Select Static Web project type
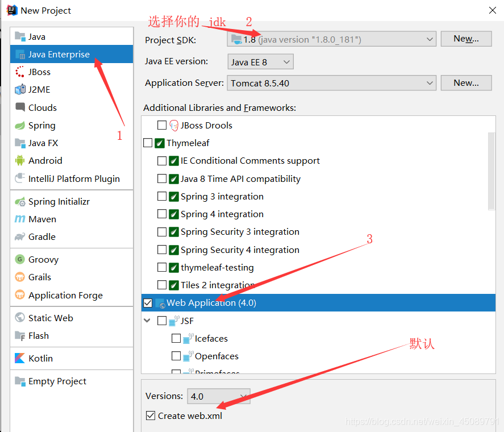The width and height of the screenshot is (504, 432). coord(72,318)
